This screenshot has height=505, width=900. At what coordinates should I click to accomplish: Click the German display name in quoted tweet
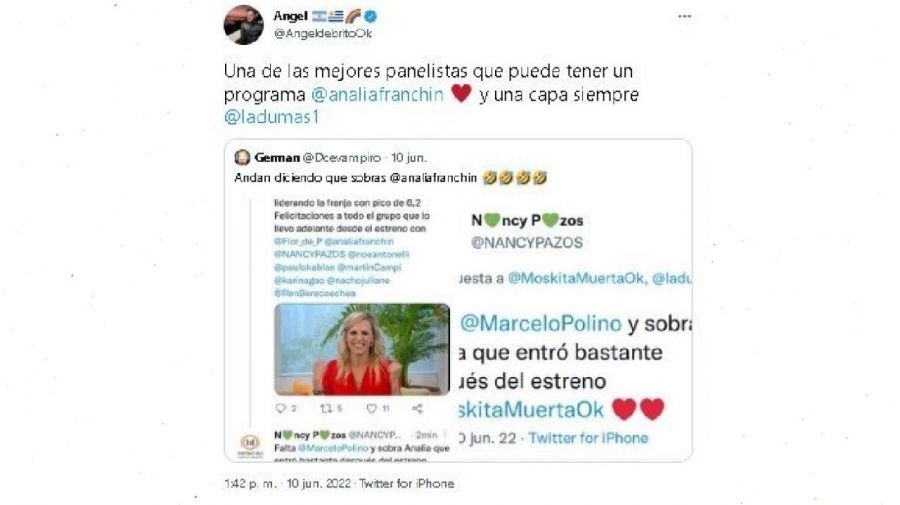(x=277, y=158)
